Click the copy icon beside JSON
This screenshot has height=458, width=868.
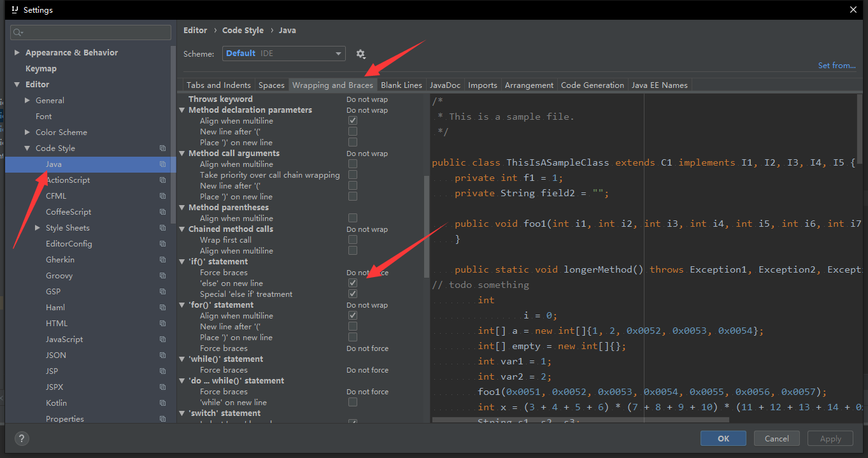coord(162,355)
